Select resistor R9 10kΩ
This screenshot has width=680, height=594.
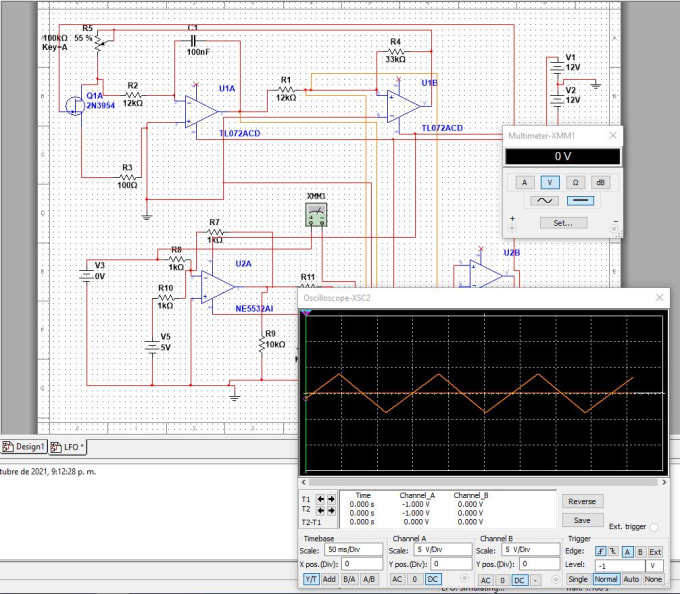pyautogui.click(x=262, y=344)
